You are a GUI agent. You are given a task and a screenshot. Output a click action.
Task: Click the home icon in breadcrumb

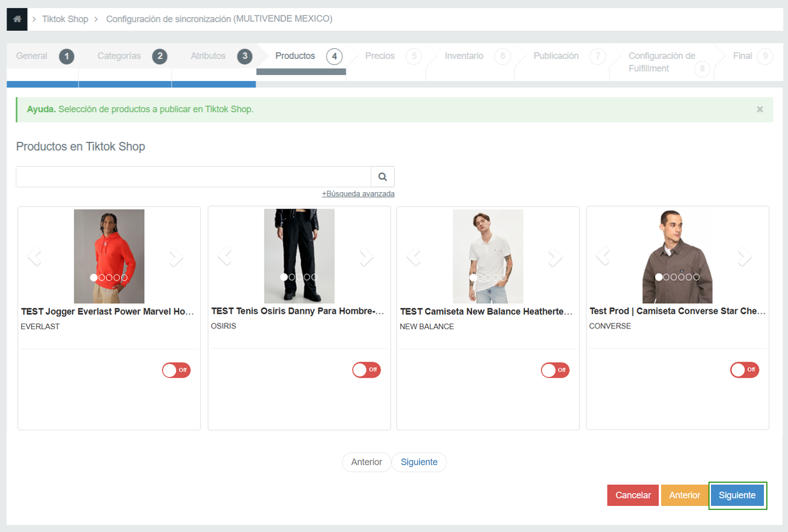coord(17,19)
